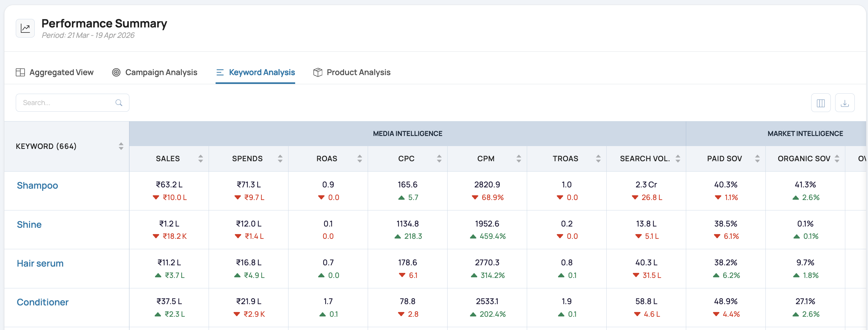The image size is (868, 330).
Task: Click the Performance Summary chart icon
Action: coord(25,28)
